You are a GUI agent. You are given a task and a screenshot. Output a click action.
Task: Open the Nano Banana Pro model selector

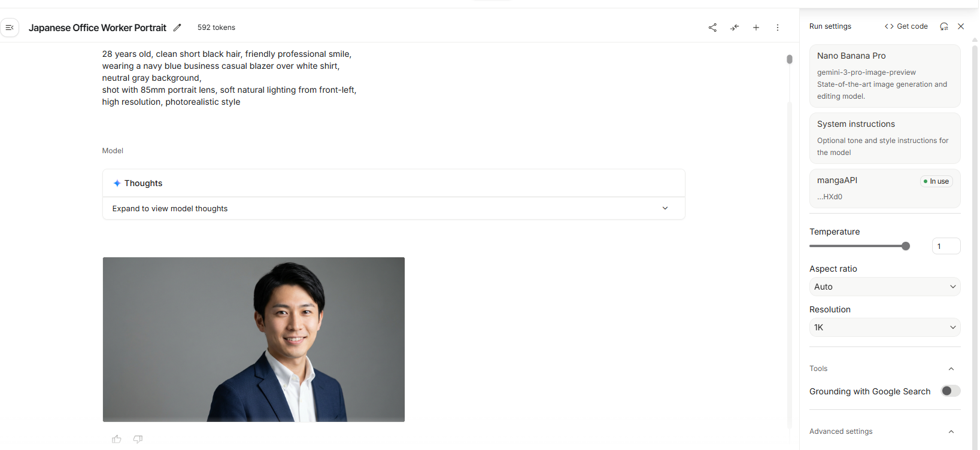tap(884, 75)
